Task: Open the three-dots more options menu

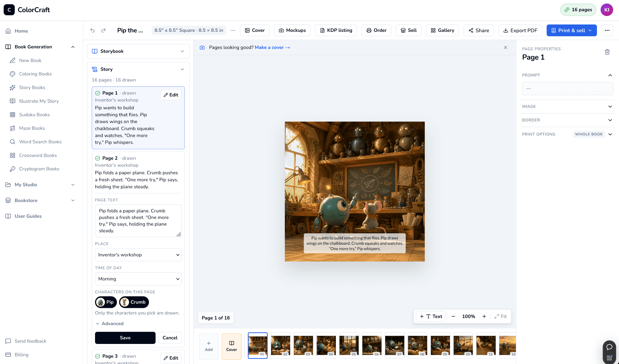Action: [x=607, y=30]
